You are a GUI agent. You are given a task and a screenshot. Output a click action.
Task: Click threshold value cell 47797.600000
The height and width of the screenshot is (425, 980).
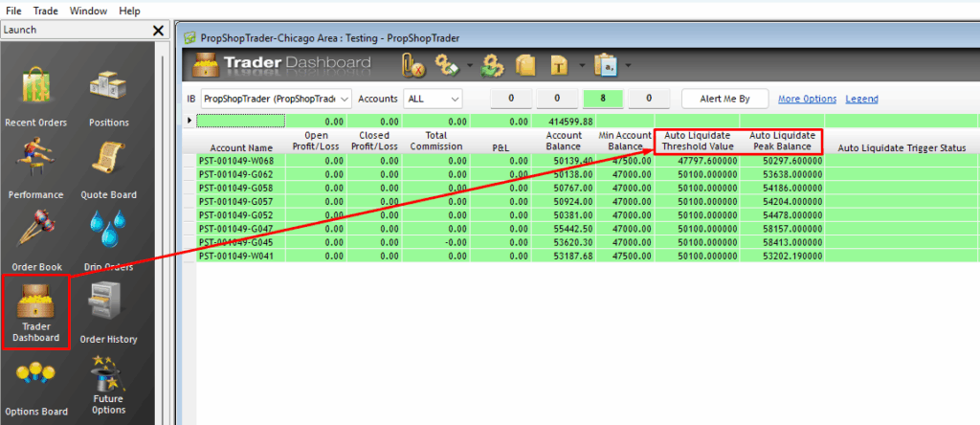coord(698,160)
